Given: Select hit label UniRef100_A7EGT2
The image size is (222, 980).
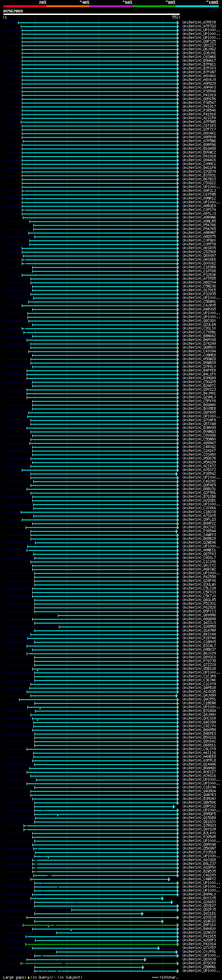Looking at the screenshot, I should [199, 469].
